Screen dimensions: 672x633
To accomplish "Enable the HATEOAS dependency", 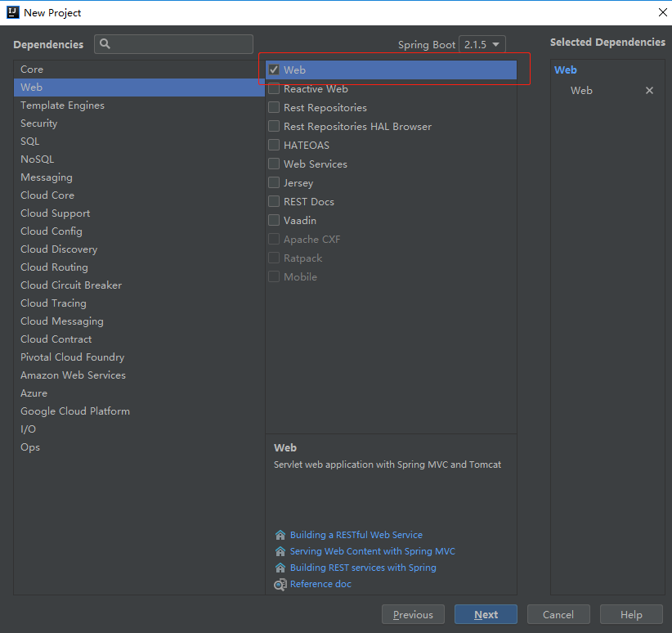I will click(274, 145).
